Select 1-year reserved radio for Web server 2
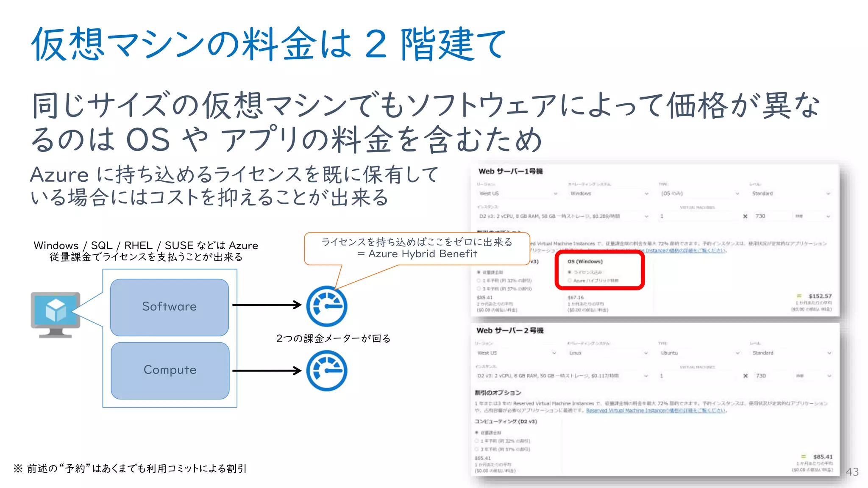 click(x=477, y=441)
